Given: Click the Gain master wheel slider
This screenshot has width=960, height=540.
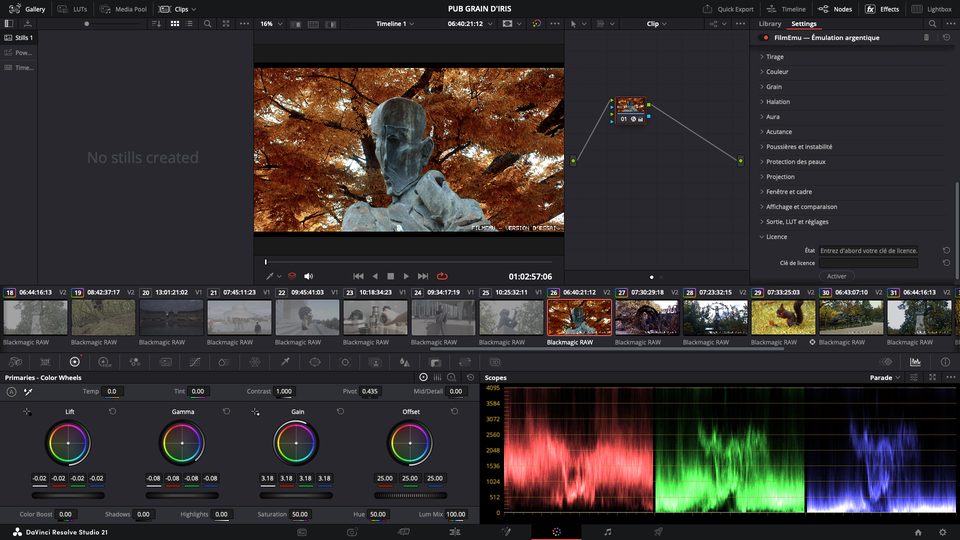Looking at the screenshot, I should [296, 495].
